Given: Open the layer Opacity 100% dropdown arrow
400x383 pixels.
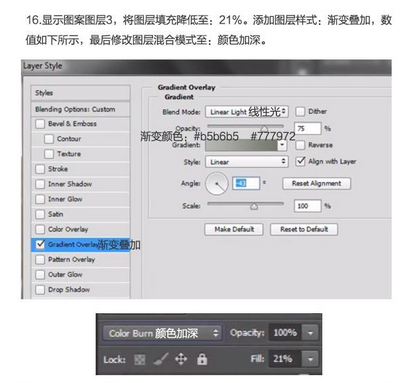Looking at the screenshot, I should 310,333.
